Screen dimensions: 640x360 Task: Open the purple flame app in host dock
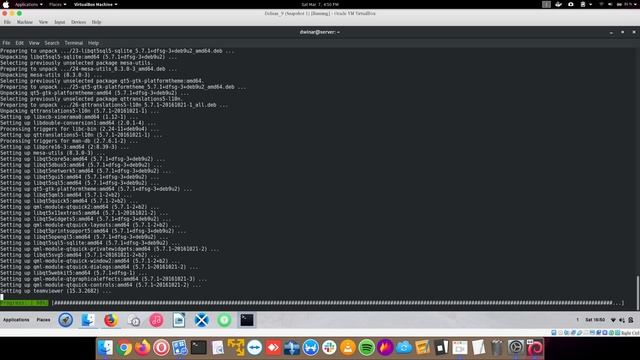[385, 348]
